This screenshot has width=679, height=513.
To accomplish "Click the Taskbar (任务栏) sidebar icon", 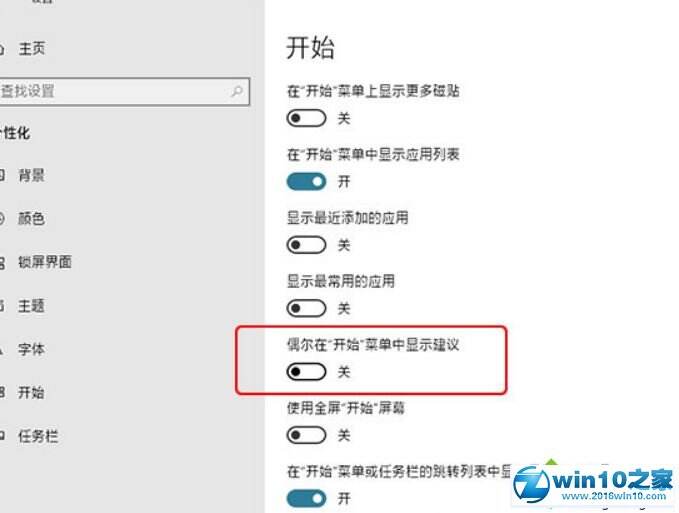I will 2,436.
